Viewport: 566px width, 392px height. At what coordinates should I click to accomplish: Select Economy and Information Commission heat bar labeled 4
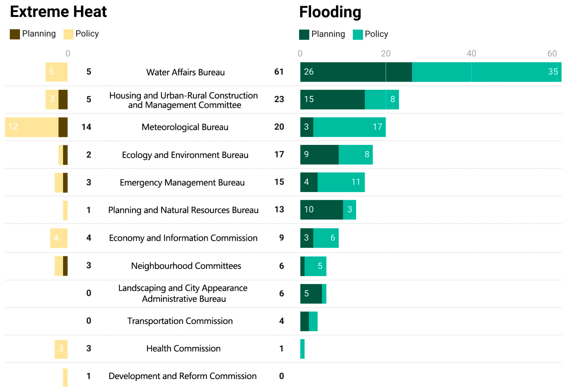coord(59,238)
